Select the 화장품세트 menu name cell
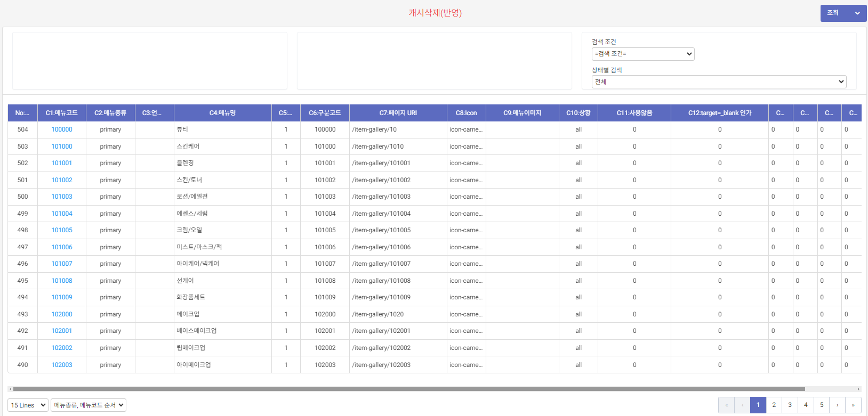868x416 pixels. point(223,297)
